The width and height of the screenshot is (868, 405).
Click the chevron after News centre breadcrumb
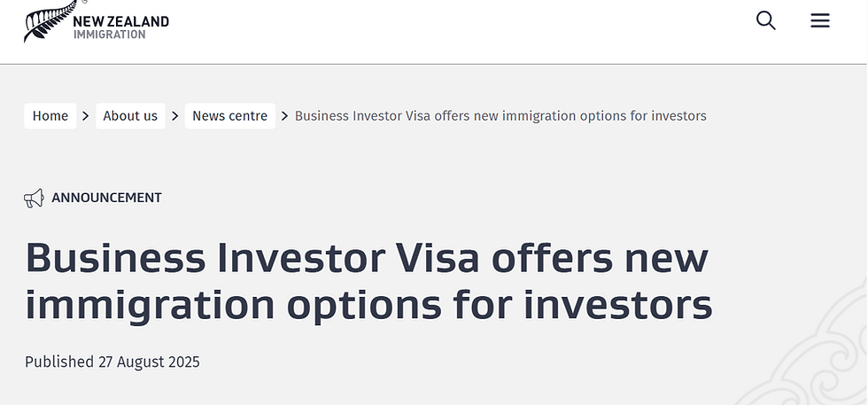[x=285, y=116]
